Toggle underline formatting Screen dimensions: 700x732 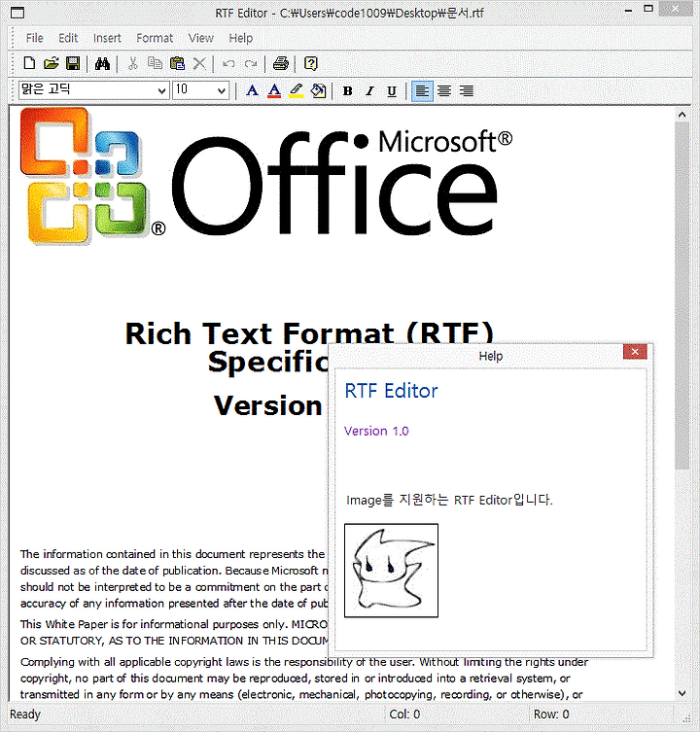pyautogui.click(x=392, y=91)
